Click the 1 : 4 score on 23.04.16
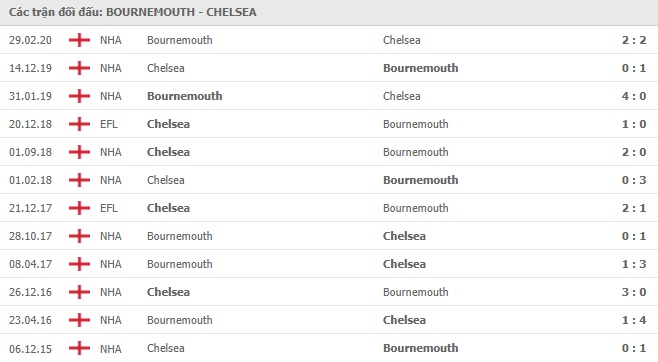 pyautogui.click(x=634, y=320)
